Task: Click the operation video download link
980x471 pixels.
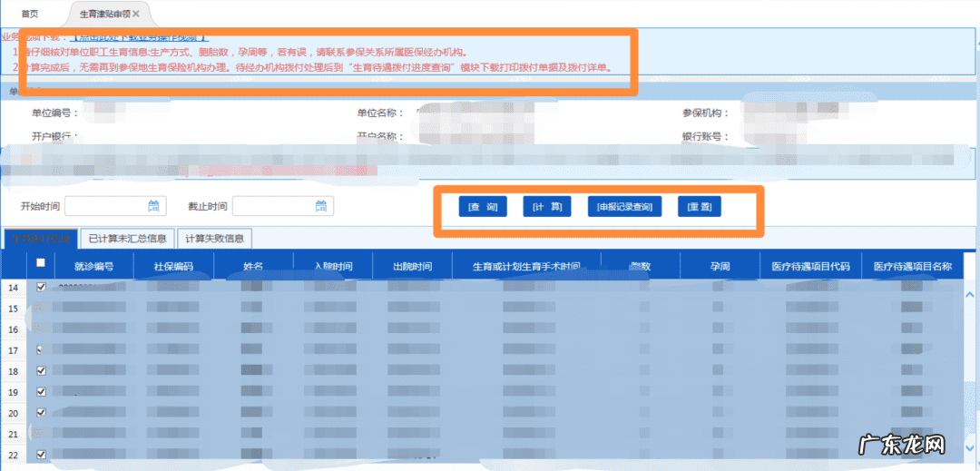Action: click(x=141, y=37)
